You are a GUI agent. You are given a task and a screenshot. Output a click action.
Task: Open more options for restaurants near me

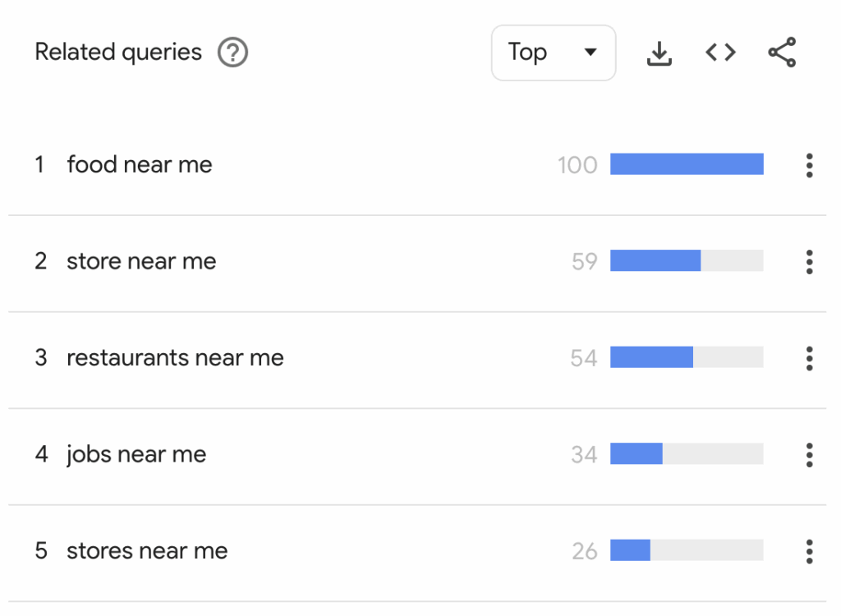[809, 358]
